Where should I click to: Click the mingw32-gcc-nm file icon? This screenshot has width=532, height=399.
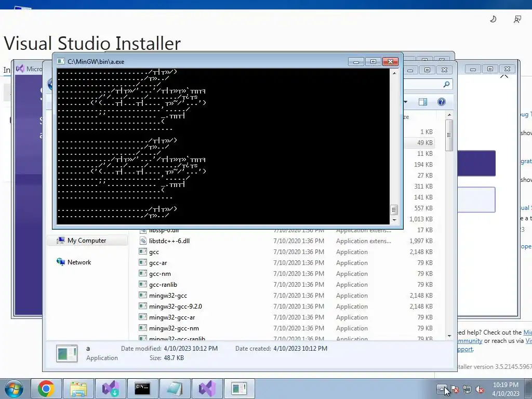[x=143, y=328]
